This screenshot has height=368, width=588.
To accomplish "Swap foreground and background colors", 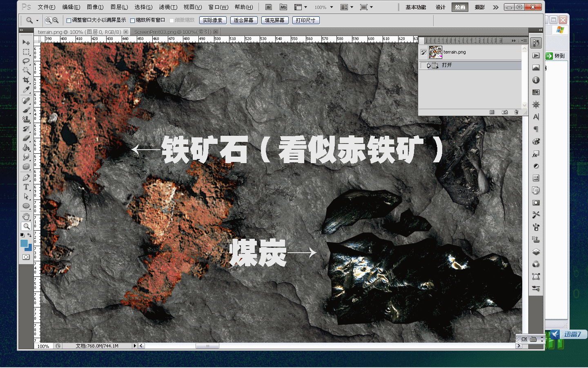I will [29, 236].
